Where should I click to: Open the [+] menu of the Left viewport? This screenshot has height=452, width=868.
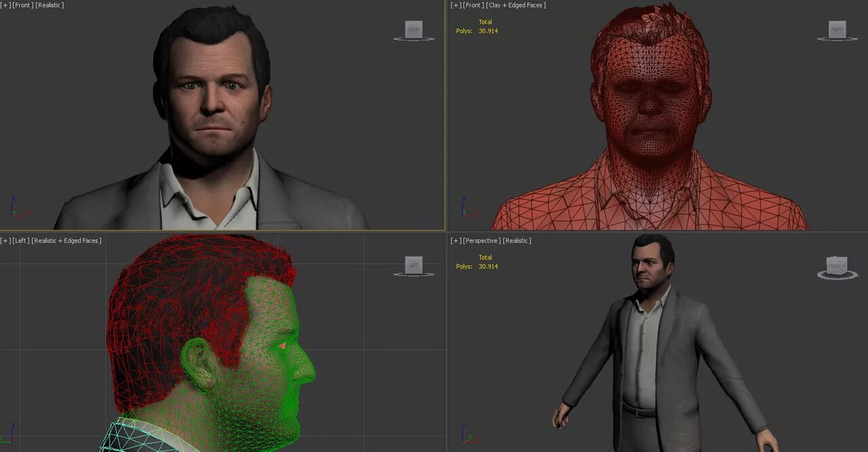[5, 241]
